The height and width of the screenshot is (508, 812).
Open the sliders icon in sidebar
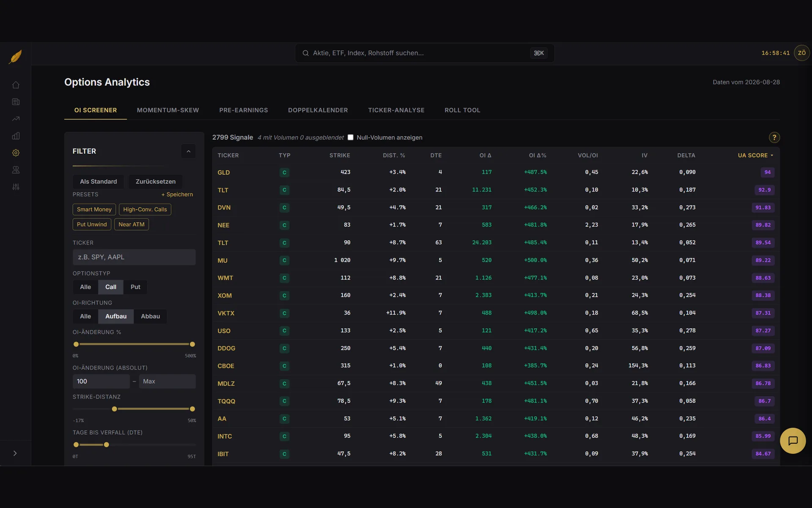(16, 187)
